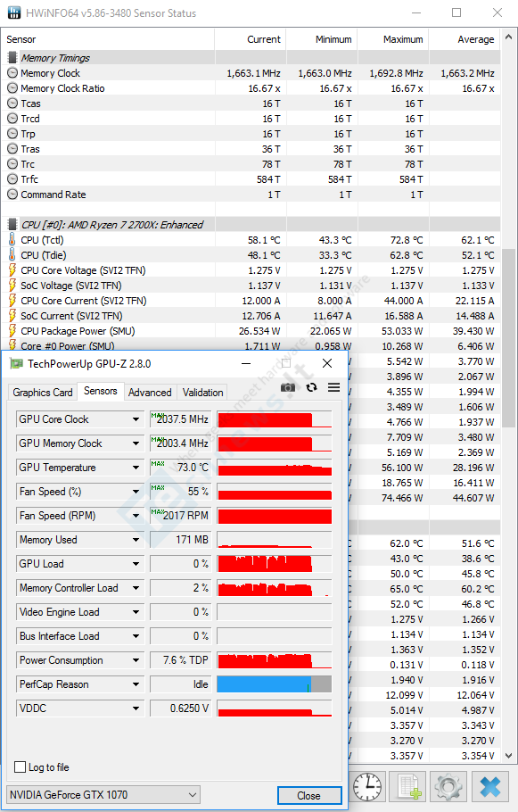Open the GPU-Z hamburger menu

pyautogui.click(x=334, y=387)
